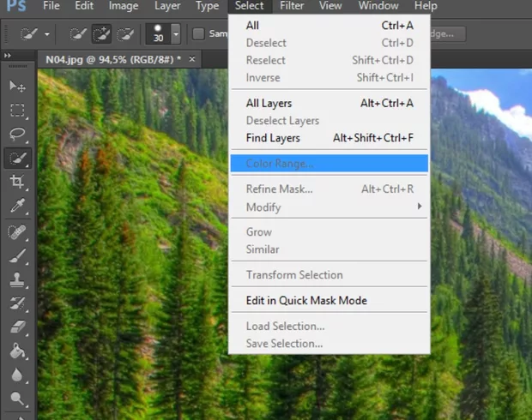The width and height of the screenshot is (532, 420).
Task: Open the Help menu
Action: tap(426, 6)
